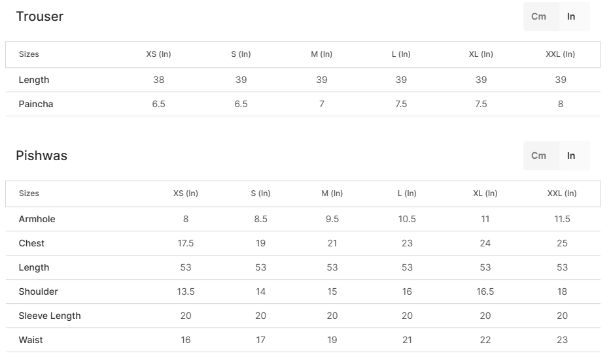The image size is (611, 364).
Task: Select In units for Trouser chart
Action: tap(571, 16)
